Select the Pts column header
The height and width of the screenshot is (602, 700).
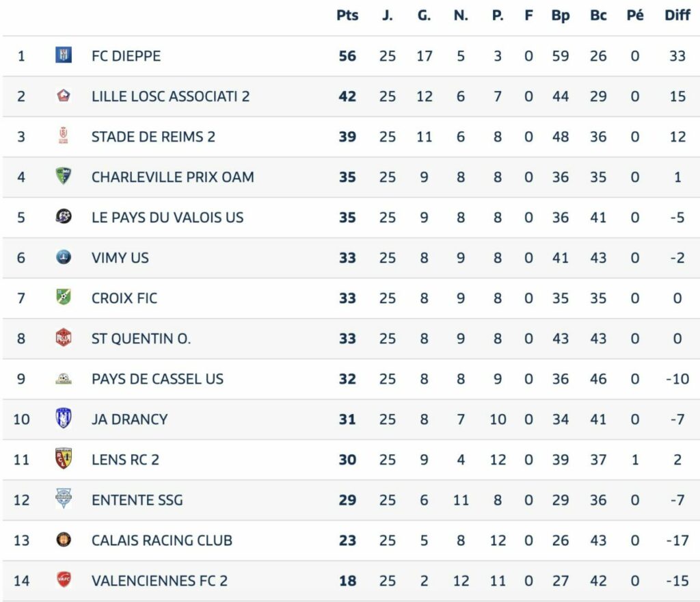click(347, 15)
